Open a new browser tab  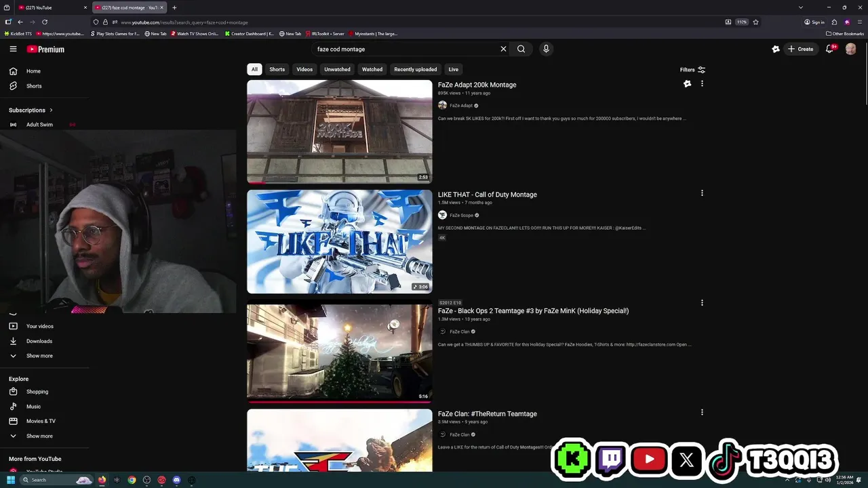click(x=174, y=7)
